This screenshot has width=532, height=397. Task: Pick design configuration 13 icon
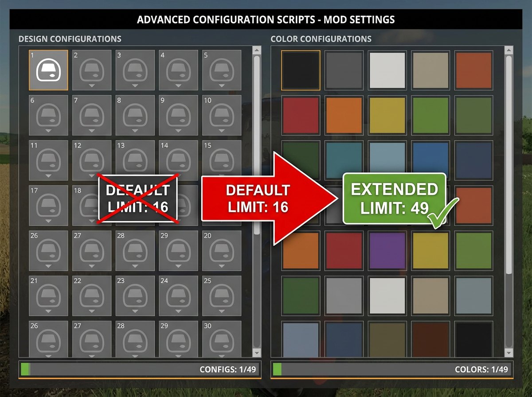pos(135,160)
